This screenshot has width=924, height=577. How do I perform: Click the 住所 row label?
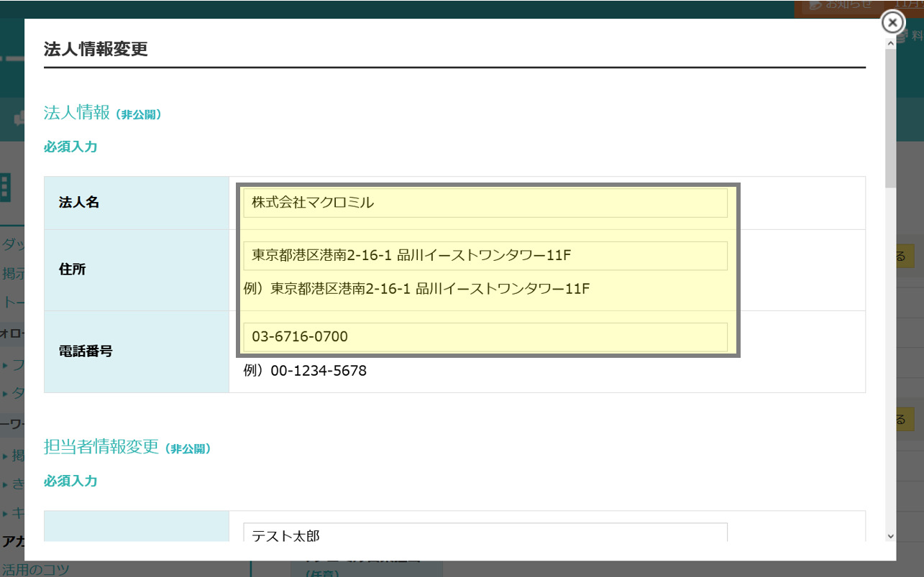tap(72, 269)
